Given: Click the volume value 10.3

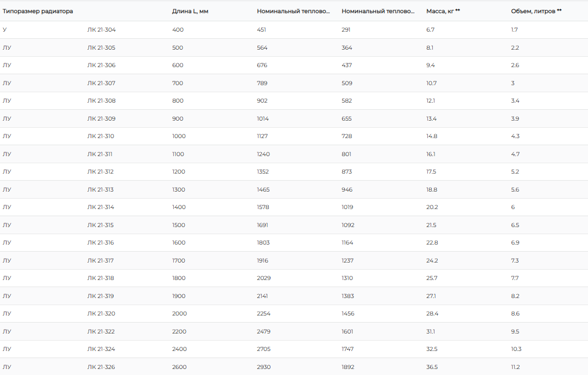Looking at the screenshot, I should [x=516, y=349].
